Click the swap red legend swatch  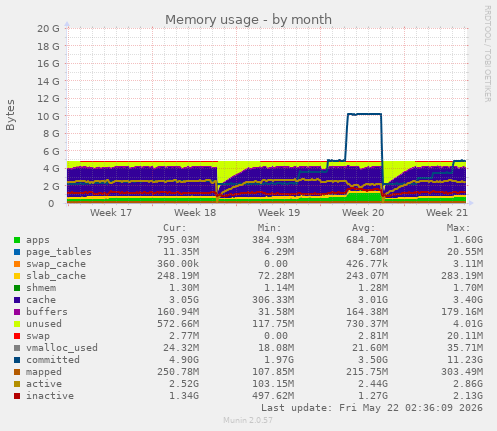pos(17,336)
